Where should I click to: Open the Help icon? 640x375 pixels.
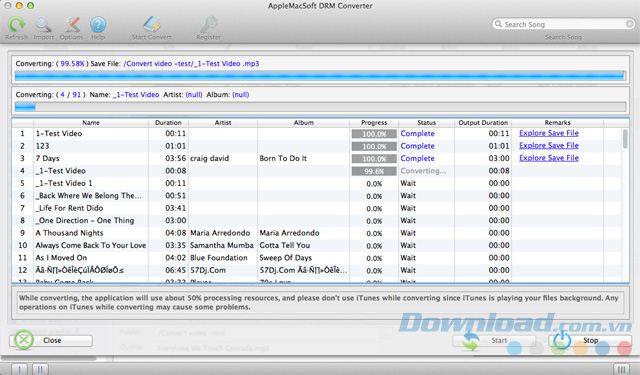click(x=98, y=25)
